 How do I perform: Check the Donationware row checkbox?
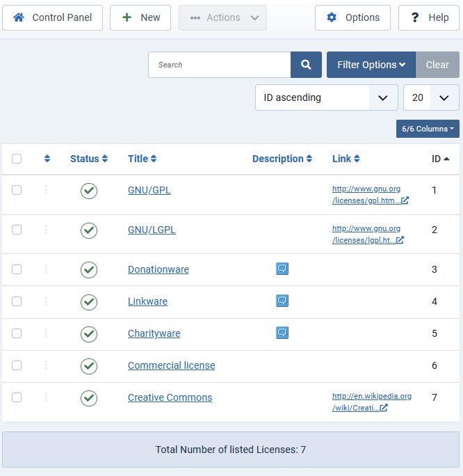[17, 269]
